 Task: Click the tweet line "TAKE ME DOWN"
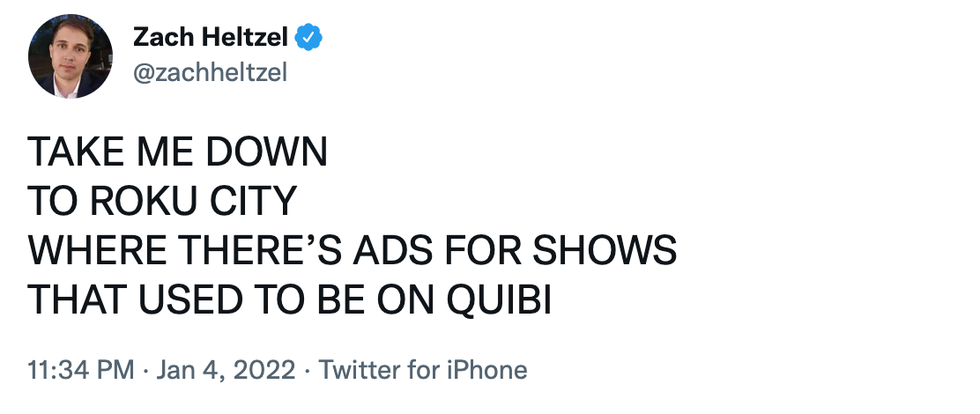177,153
